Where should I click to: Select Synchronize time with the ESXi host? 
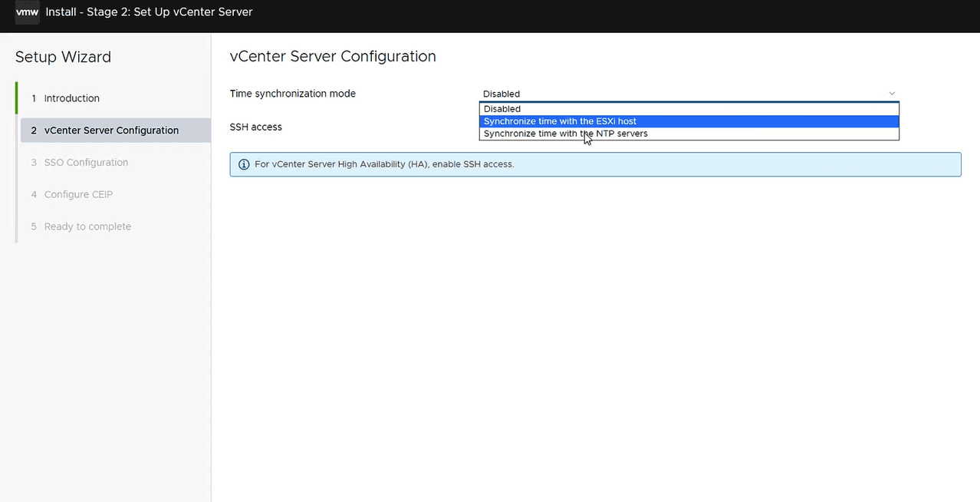(x=560, y=121)
